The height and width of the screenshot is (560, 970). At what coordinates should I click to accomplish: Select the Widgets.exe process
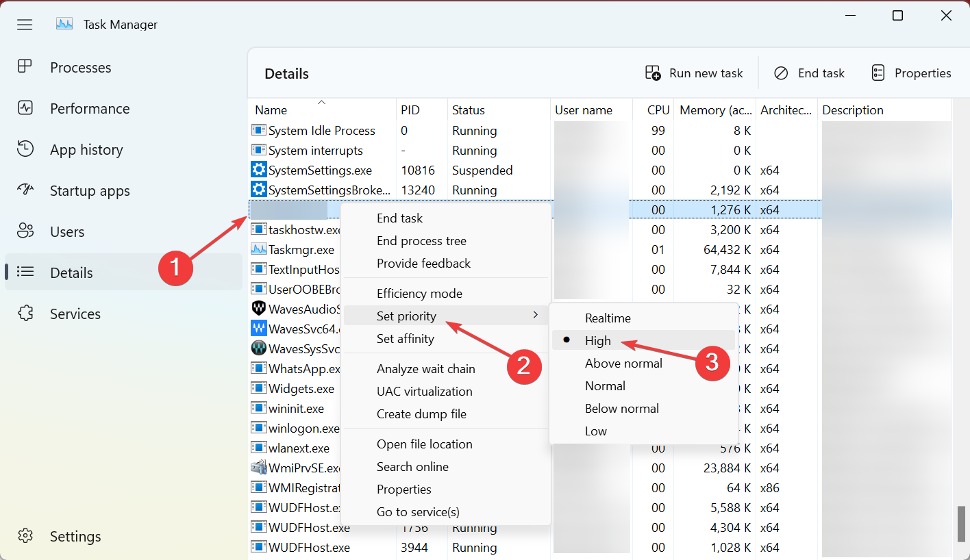[301, 389]
